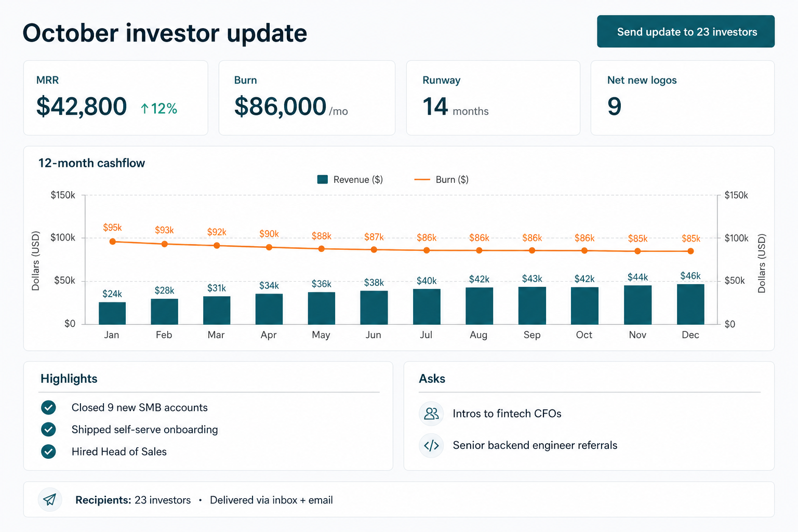Screen dimensions: 798x532
Task: Click the June revenue bar
Action: pos(374,308)
